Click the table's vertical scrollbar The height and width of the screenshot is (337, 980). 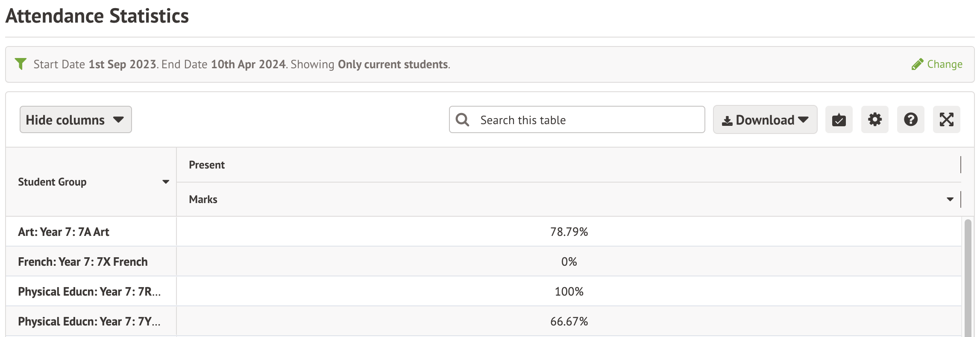pyautogui.click(x=968, y=277)
